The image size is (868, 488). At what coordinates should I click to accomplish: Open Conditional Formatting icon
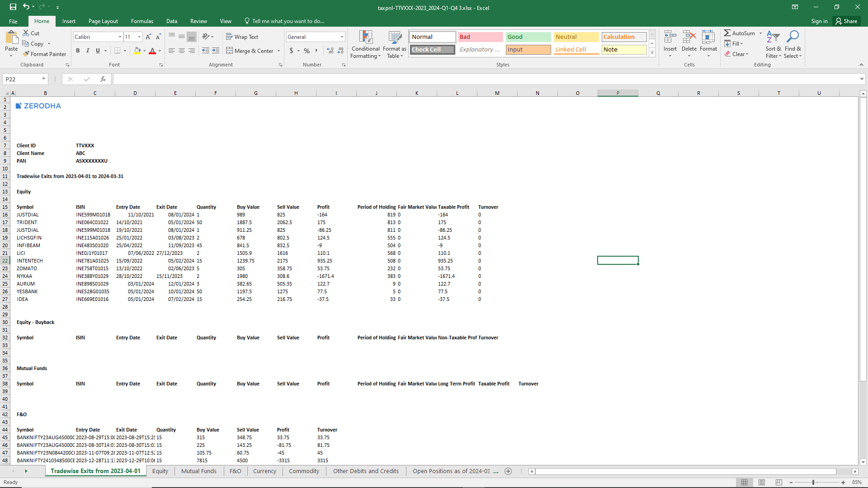366,38
